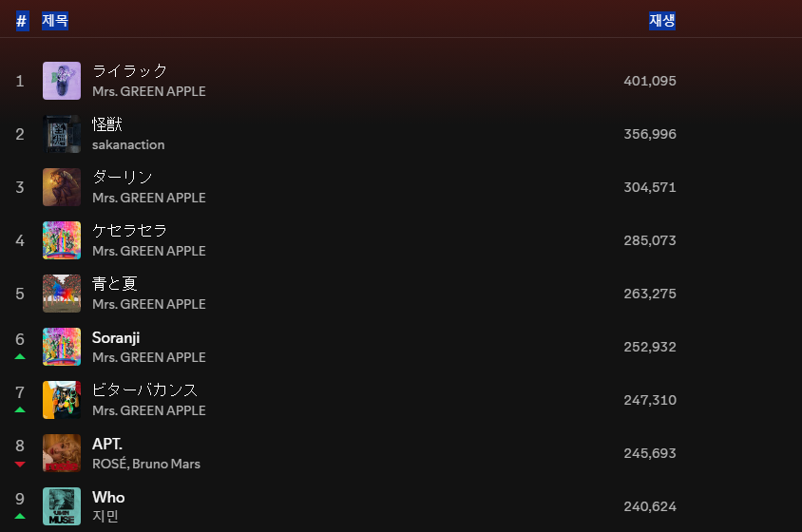The width and height of the screenshot is (802, 532).
Task: Click the 재생 column header
Action: [x=662, y=20]
